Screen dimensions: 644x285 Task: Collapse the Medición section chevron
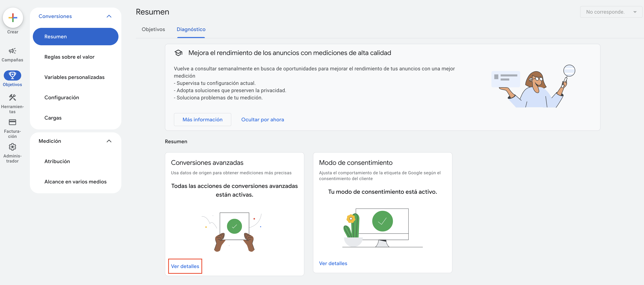pyautogui.click(x=109, y=141)
